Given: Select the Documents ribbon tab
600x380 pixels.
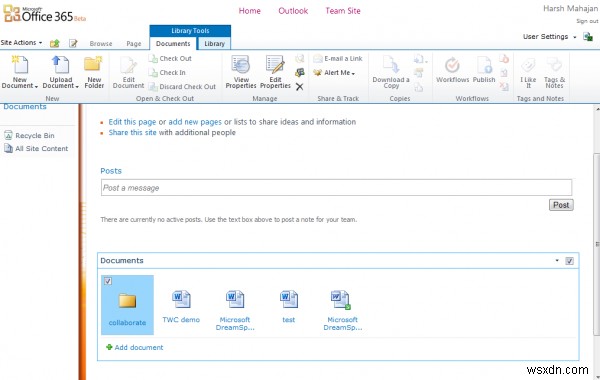Looking at the screenshot, I should (173, 44).
